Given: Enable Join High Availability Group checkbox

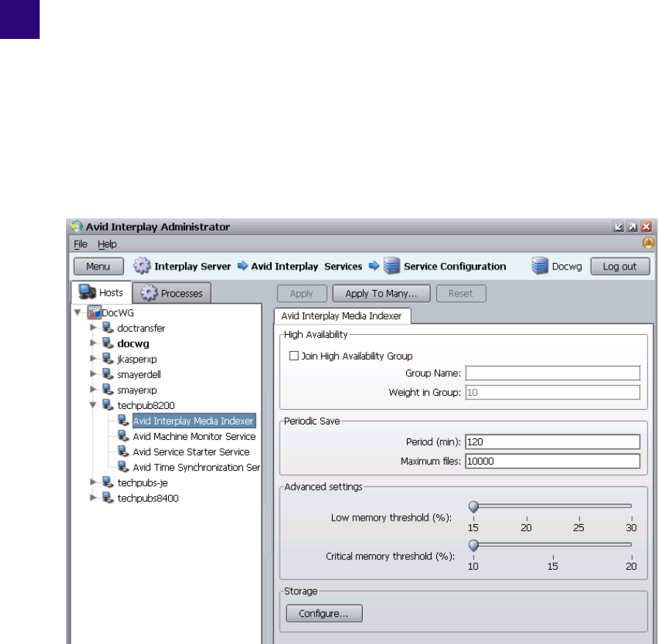Looking at the screenshot, I should click(294, 355).
